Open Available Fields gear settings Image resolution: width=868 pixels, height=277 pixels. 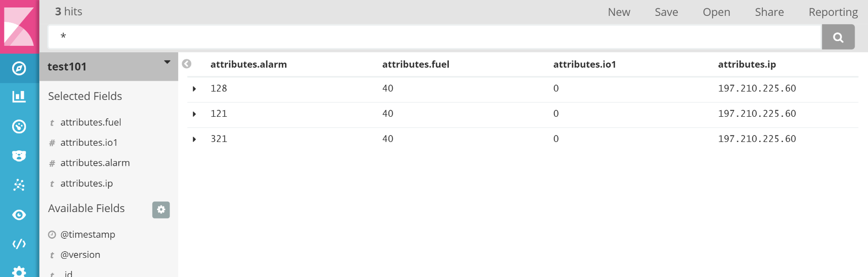(x=161, y=210)
